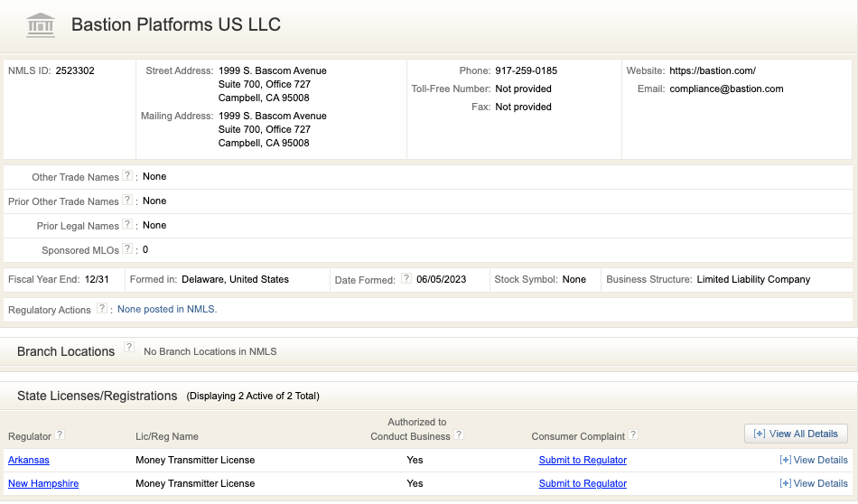Expand all details with View All Details
The width and height of the screenshot is (858, 504).
[796, 434]
